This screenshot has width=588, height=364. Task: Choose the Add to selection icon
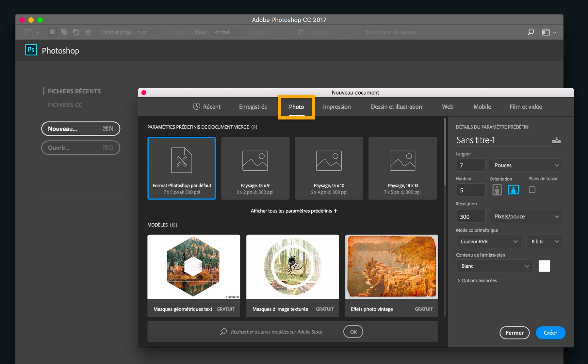point(64,32)
